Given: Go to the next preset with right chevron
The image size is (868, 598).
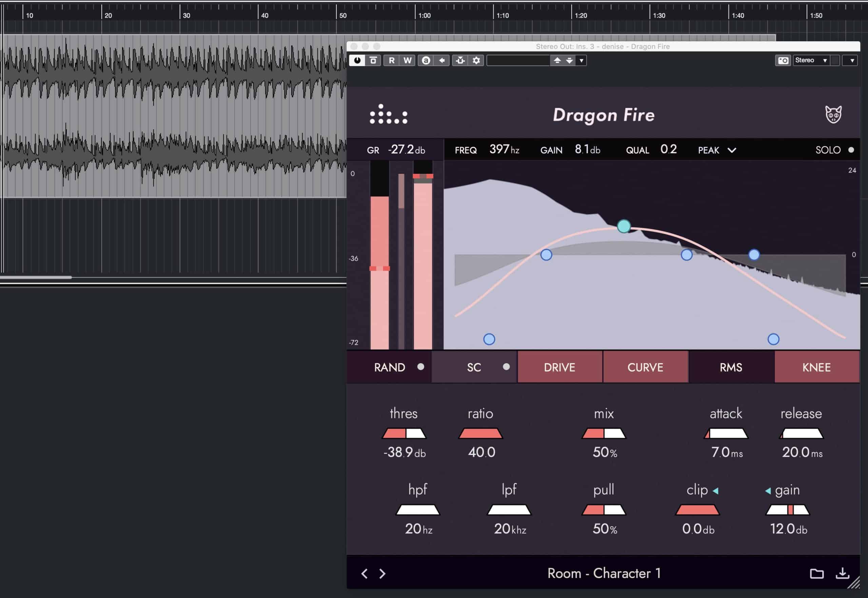Looking at the screenshot, I should click(382, 573).
